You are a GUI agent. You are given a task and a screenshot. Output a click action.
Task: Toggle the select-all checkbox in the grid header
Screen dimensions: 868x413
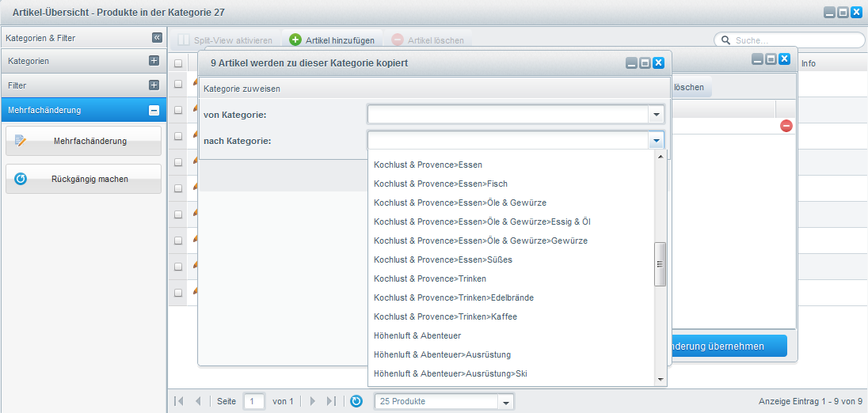point(178,64)
